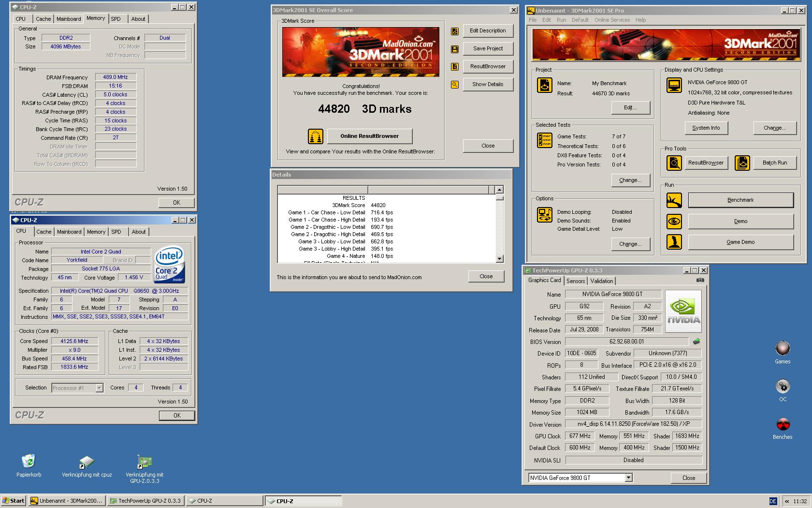Click Unbenannt - 3DMark2001 taskbar button
Screen dimensions: 812x508
tap(66, 501)
